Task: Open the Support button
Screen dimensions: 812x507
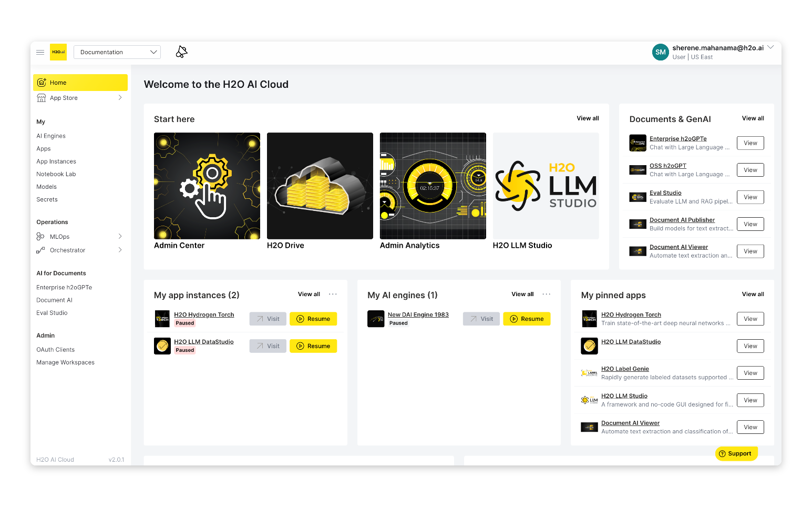Action: [x=736, y=453]
